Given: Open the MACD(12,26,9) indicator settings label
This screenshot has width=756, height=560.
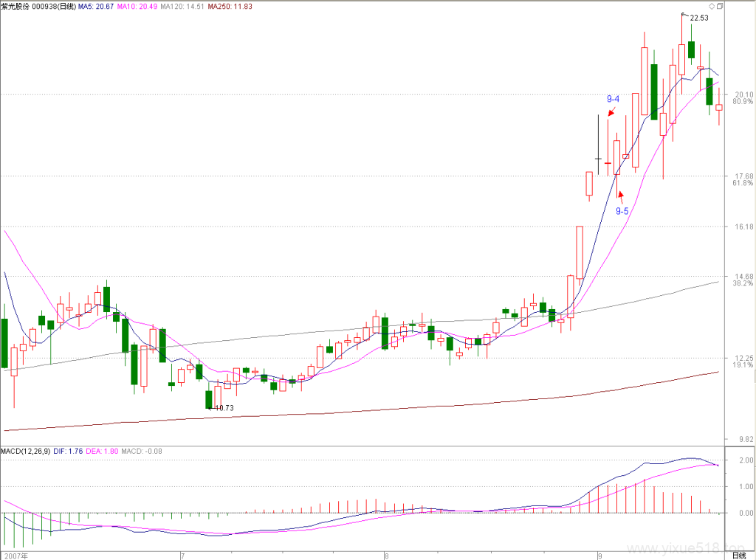Looking at the screenshot, I should click(x=26, y=451).
